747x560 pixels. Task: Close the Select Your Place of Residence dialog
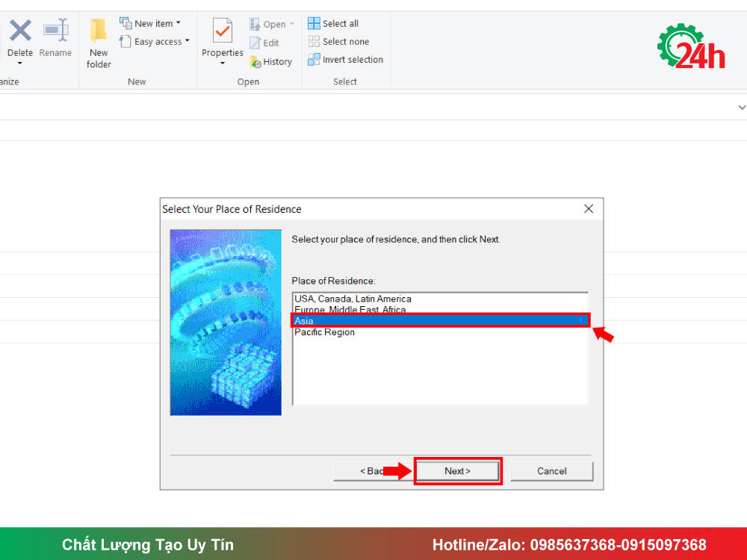click(589, 208)
